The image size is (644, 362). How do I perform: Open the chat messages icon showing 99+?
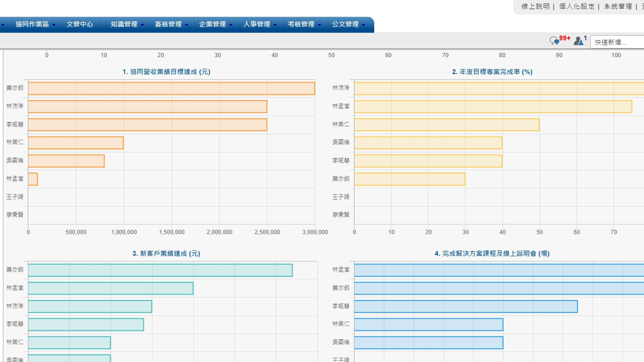tap(554, 41)
